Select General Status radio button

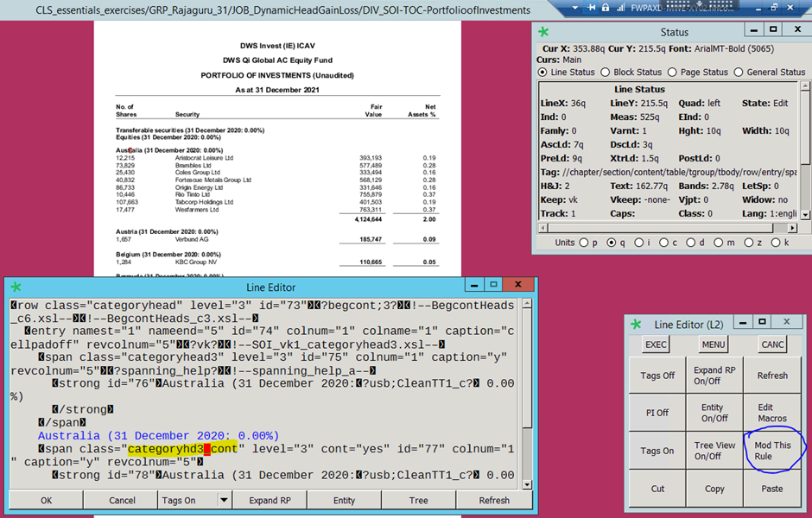(739, 72)
